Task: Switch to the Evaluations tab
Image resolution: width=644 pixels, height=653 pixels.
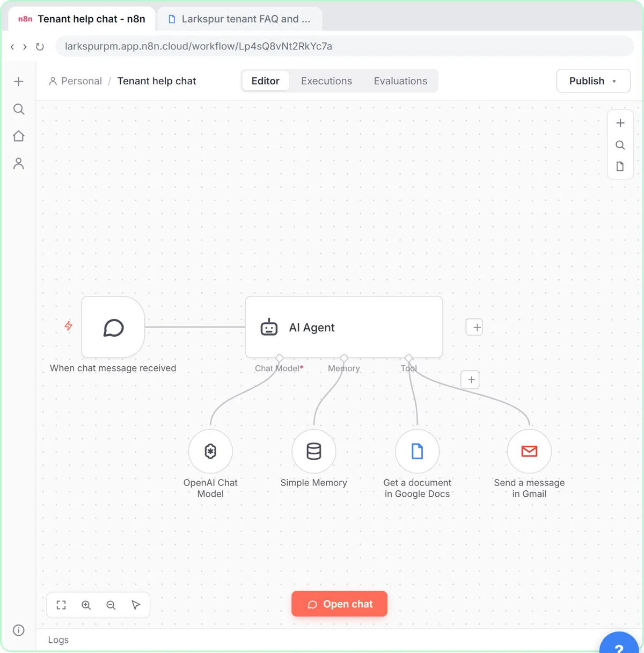Action: point(400,81)
